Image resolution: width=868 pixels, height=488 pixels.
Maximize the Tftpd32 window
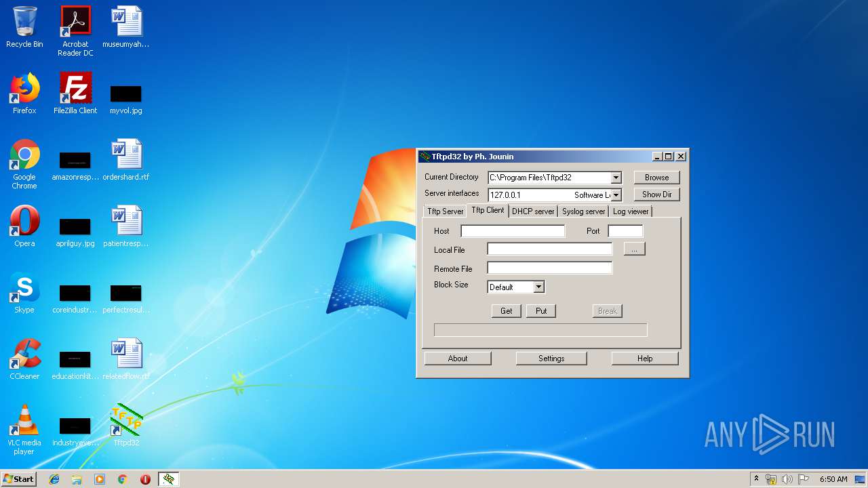pyautogui.click(x=669, y=157)
